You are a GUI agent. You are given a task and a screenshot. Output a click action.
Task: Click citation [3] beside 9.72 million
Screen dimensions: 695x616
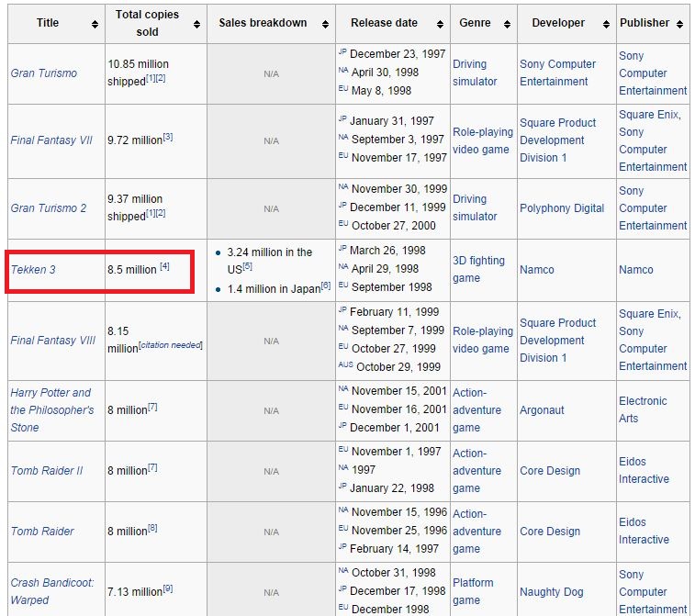(x=168, y=137)
